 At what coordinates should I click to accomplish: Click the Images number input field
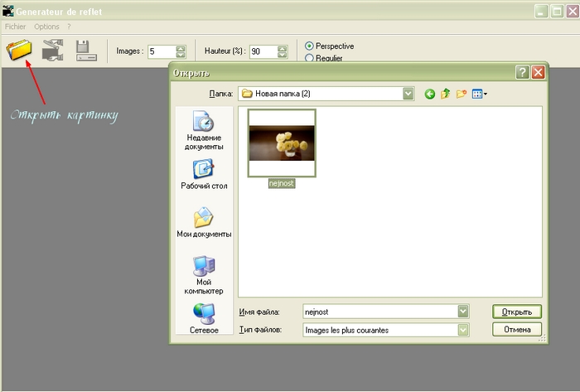coord(162,51)
